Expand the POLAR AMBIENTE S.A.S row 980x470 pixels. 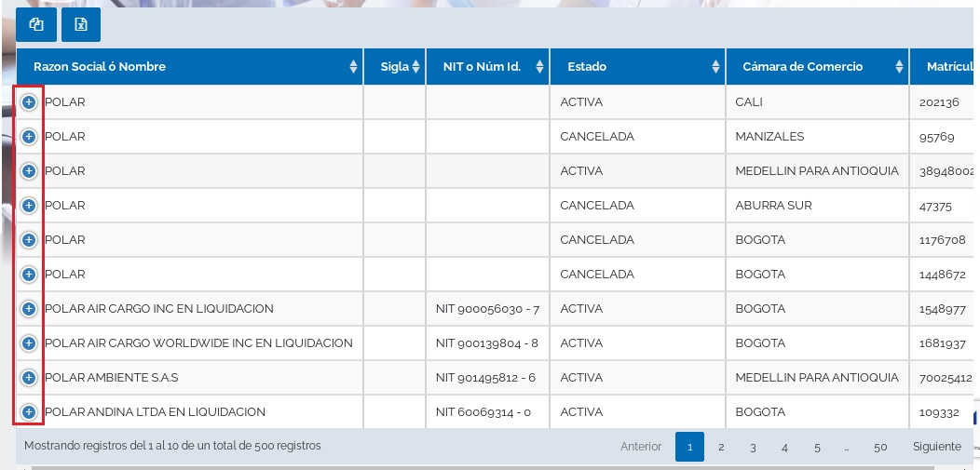click(28, 378)
